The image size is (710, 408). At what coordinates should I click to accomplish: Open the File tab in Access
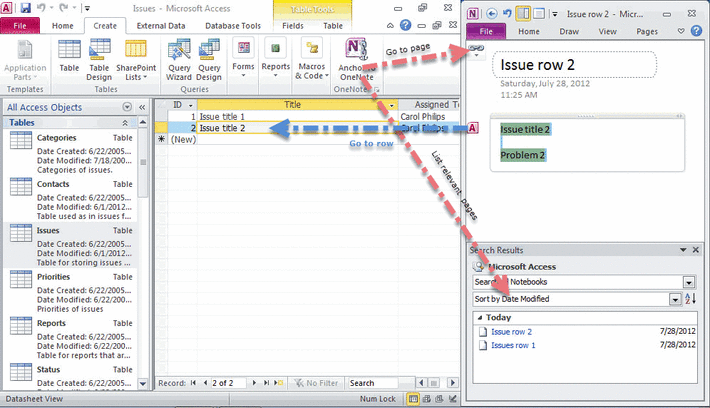(x=20, y=26)
